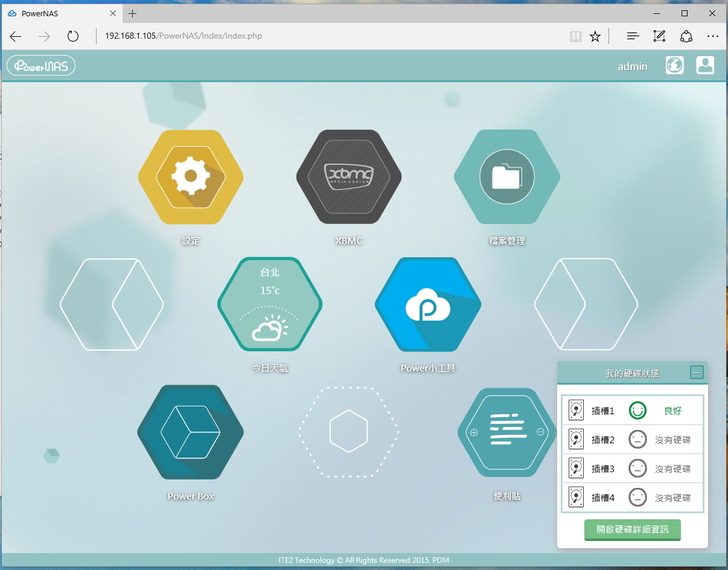Add page to favorites with star icon

pos(595,36)
